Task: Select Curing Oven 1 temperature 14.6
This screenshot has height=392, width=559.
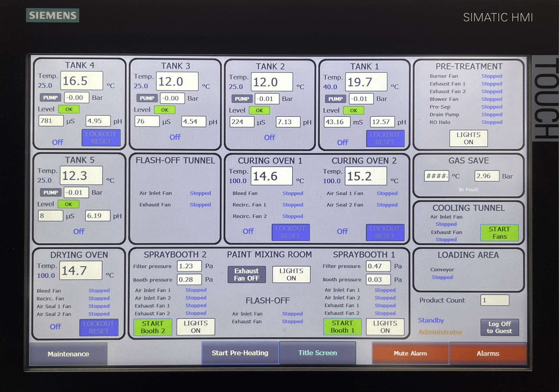Action: (272, 176)
